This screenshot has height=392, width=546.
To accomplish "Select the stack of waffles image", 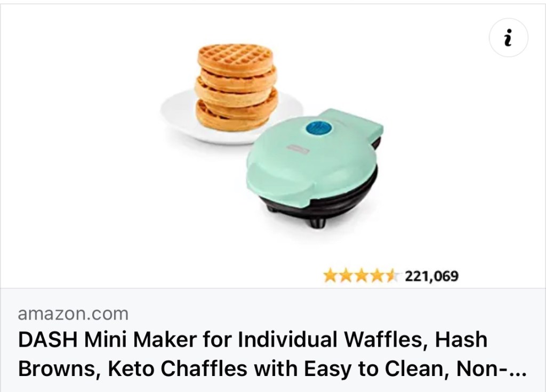I will [236, 88].
